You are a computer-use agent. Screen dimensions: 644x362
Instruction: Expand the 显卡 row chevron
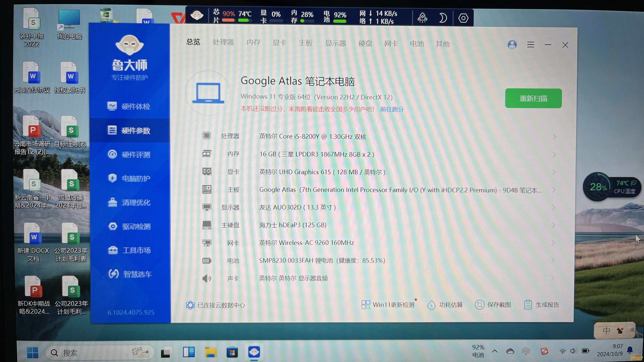[x=554, y=172]
